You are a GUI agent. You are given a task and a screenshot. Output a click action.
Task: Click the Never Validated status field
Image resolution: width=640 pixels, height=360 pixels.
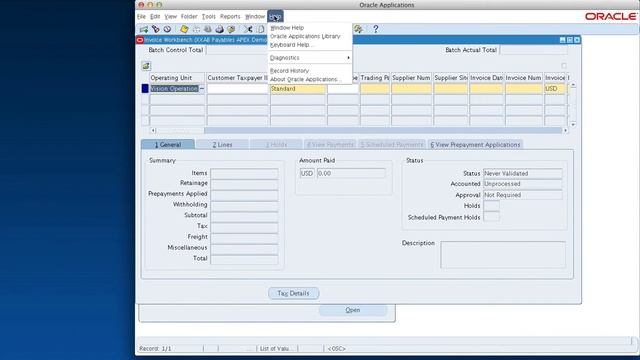click(522, 173)
